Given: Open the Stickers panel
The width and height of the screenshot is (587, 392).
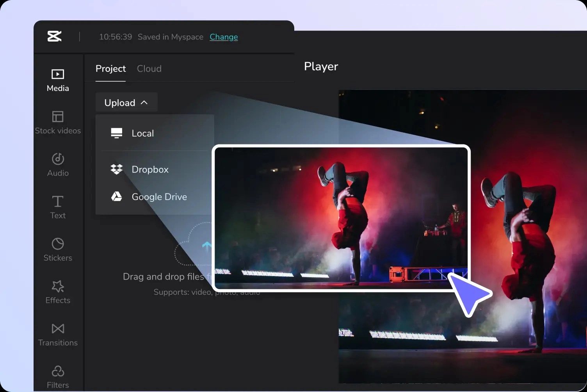Looking at the screenshot, I should click(x=58, y=249).
